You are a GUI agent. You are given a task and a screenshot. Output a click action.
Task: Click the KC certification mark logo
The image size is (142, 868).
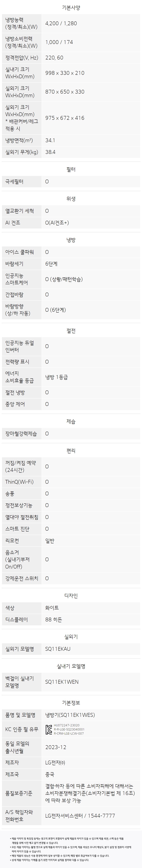tap(48, 729)
